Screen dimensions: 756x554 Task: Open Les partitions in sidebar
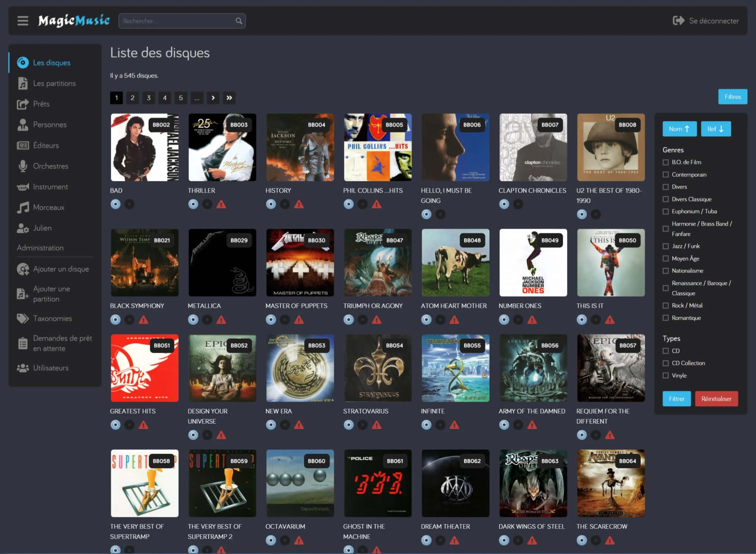click(54, 83)
